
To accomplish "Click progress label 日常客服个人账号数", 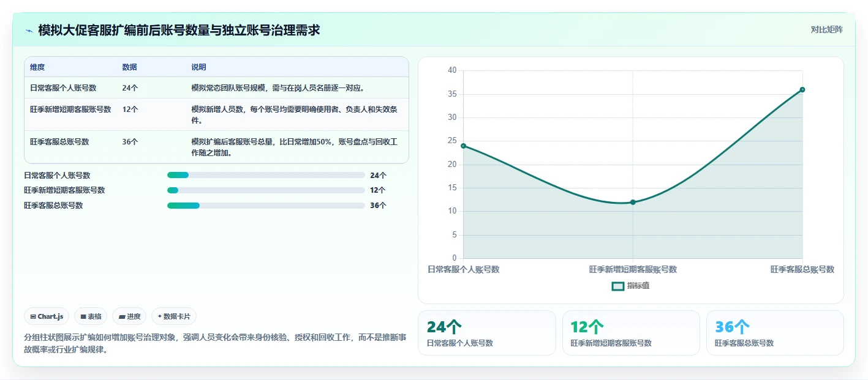I will tap(57, 175).
